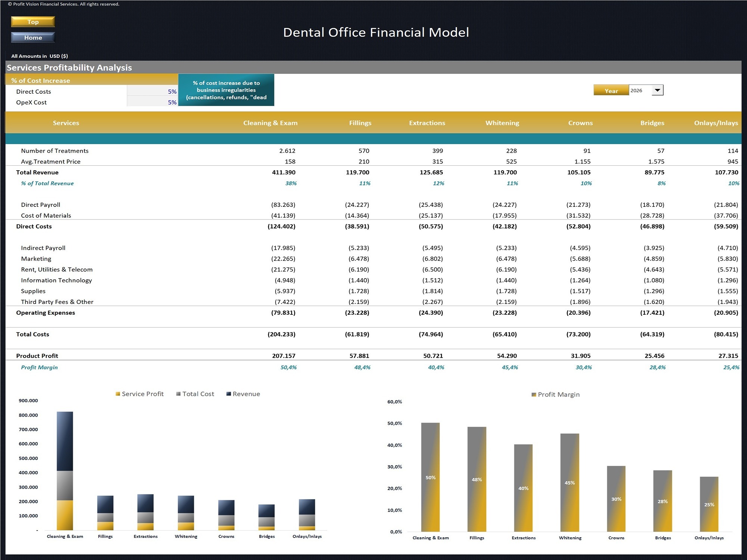Image resolution: width=747 pixels, height=560 pixels.
Task: Click the Product Profit row label
Action: [x=37, y=356]
